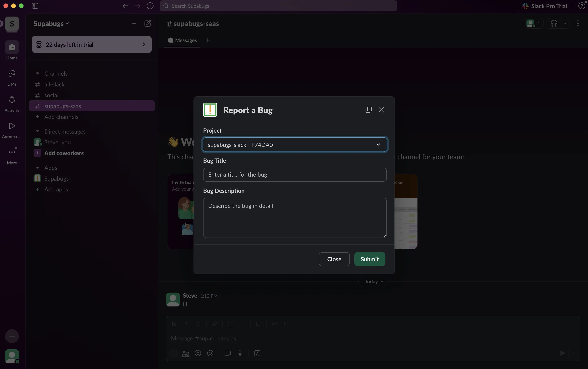Screen dimensions: 588x369
Task: Open the Today date dropdown
Action: tap(373, 281)
